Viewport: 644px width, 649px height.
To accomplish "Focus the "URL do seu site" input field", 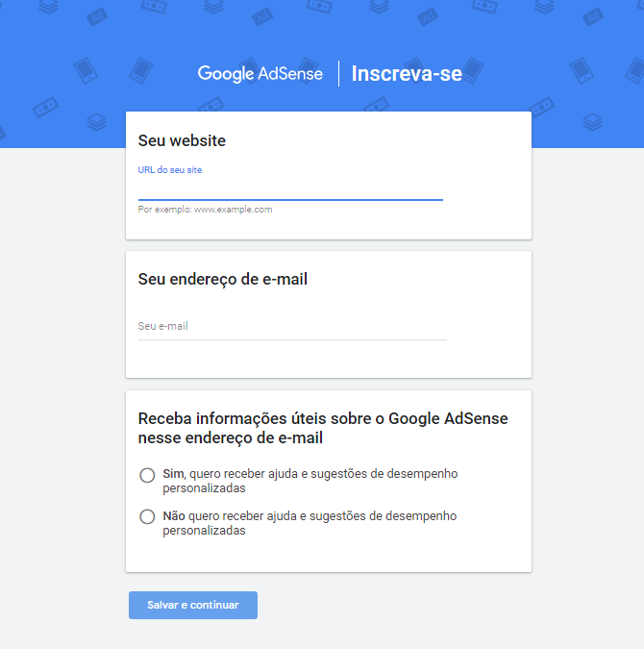I will click(x=290, y=187).
